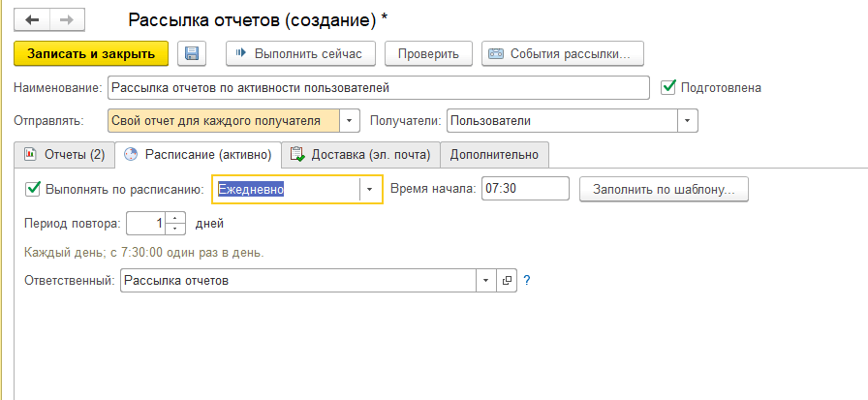
Task: Open the Доставка (эл. почта) tab
Action: point(360,155)
